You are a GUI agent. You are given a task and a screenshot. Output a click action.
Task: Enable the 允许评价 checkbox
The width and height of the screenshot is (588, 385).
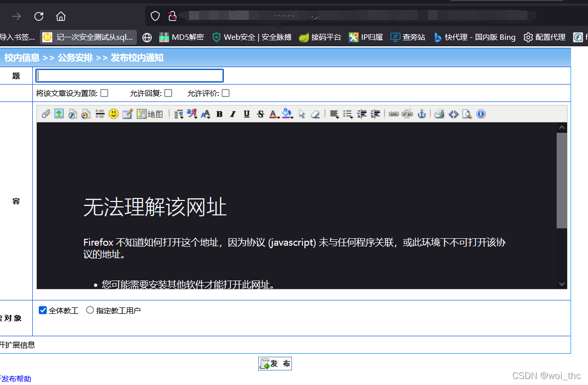pyautogui.click(x=225, y=93)
